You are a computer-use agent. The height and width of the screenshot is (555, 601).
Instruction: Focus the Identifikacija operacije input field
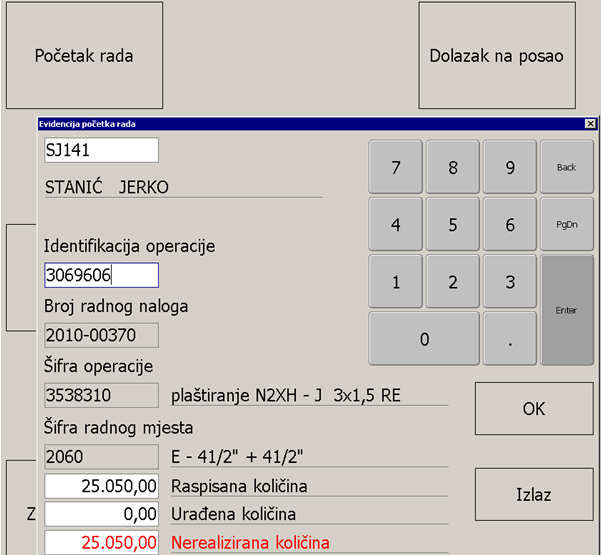(x=101, y=275)
